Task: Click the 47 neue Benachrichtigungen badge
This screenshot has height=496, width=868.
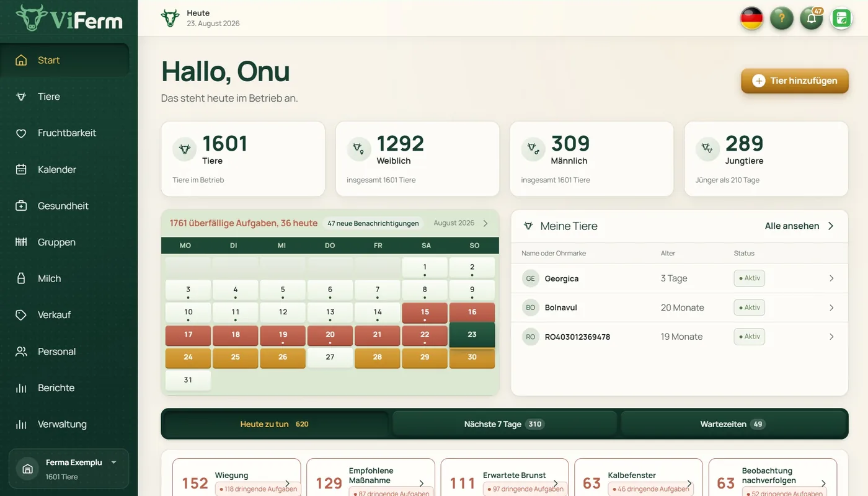Action: tap(373, 223)
